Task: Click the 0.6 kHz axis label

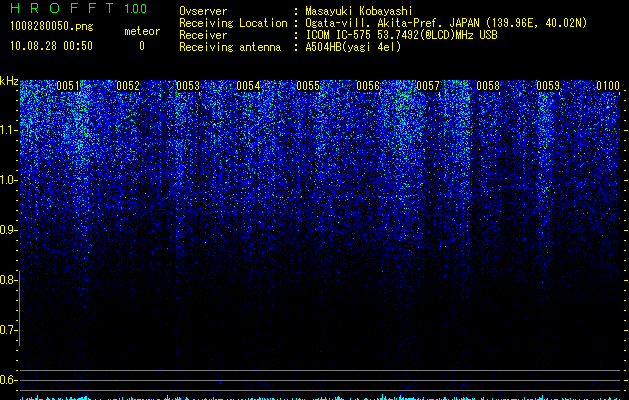Action: (x=8, y=380)
